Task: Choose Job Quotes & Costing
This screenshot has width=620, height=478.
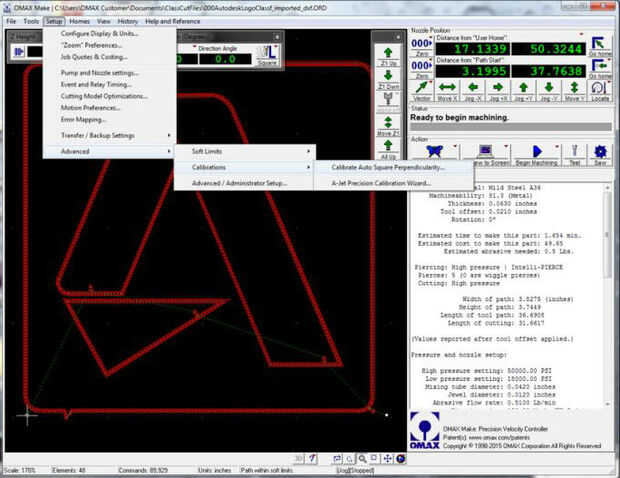Action: (x=109, y=57)
